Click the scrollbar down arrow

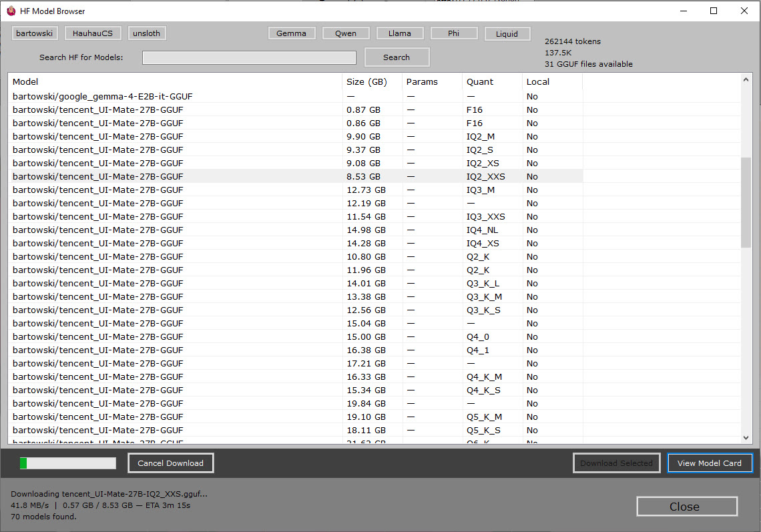(x=746, y=437)
